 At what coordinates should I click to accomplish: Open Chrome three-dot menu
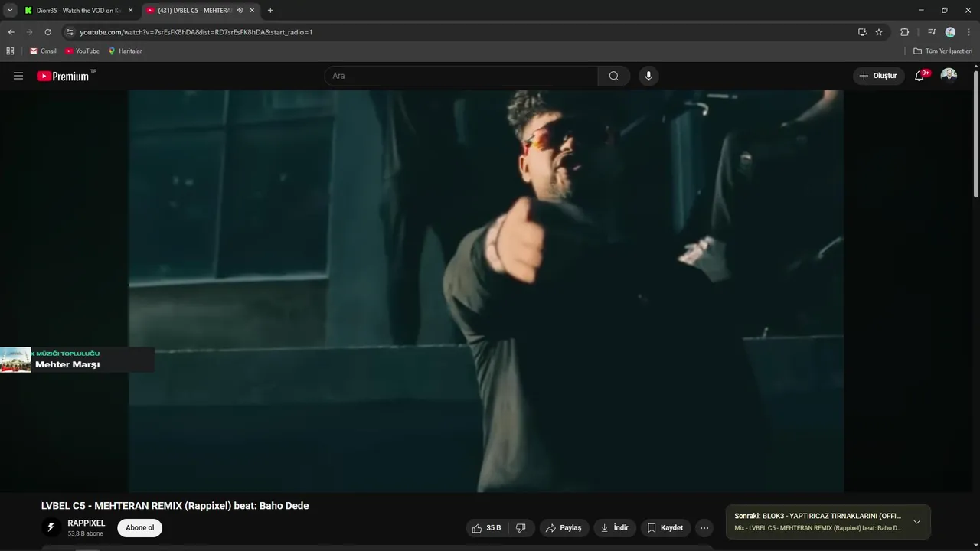pos(969,32)
